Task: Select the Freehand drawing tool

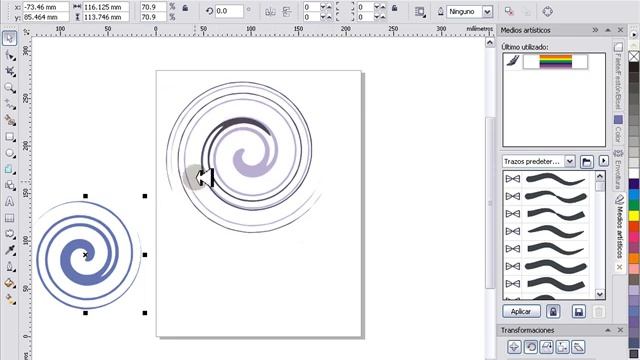Action: click(x=10, y=104)
